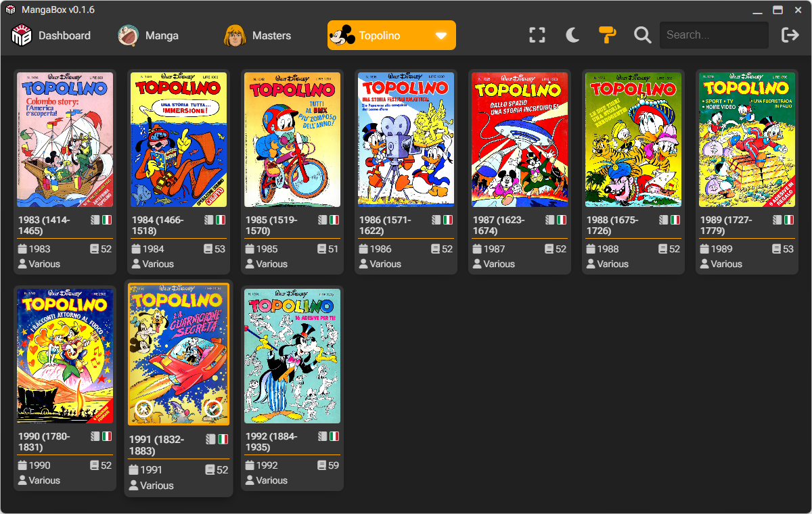Select the title "1986 (1571-1622)"
This screenshot has width=812, height=514.
pyautogui.click(x=386, y=225)
